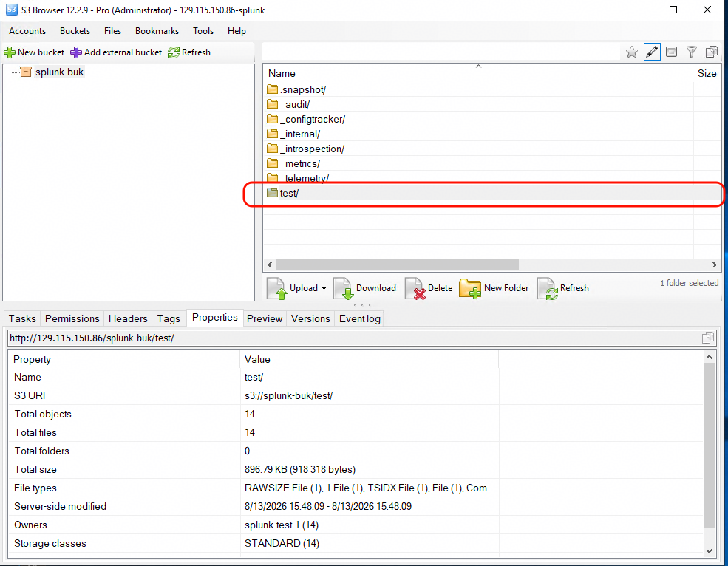Switch to the Tags tab
Screen dimensions: 728x566
point(168,318)
